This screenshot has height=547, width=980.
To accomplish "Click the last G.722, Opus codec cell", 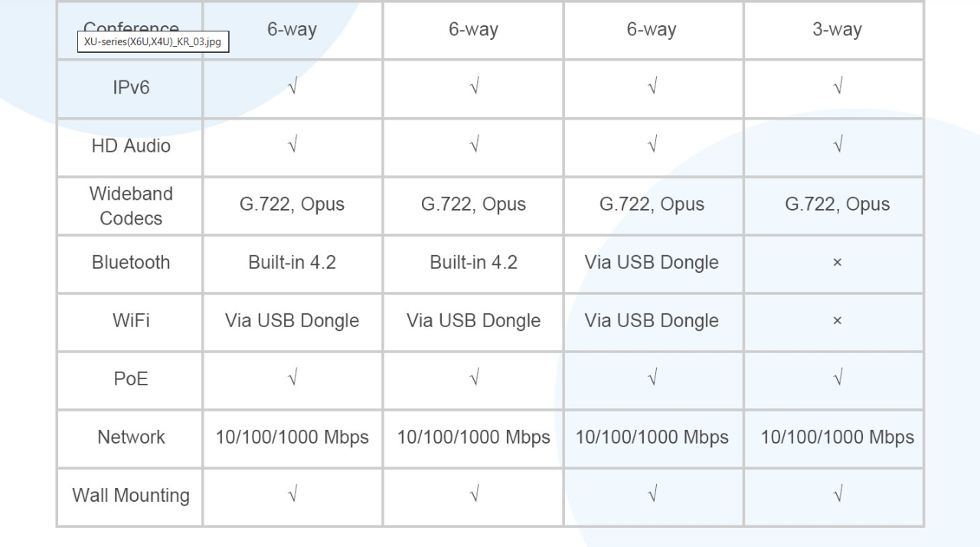I will coord(837,205).
